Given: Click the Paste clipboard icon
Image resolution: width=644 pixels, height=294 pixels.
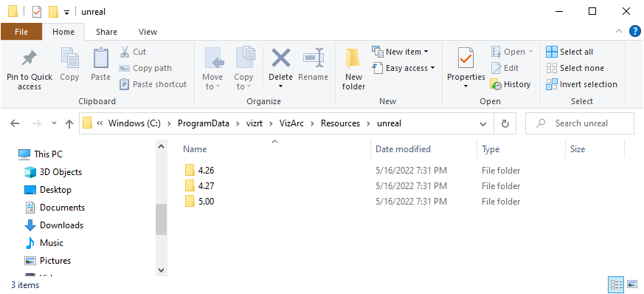Looking at the screenshot, I should (x=100, y=58).
